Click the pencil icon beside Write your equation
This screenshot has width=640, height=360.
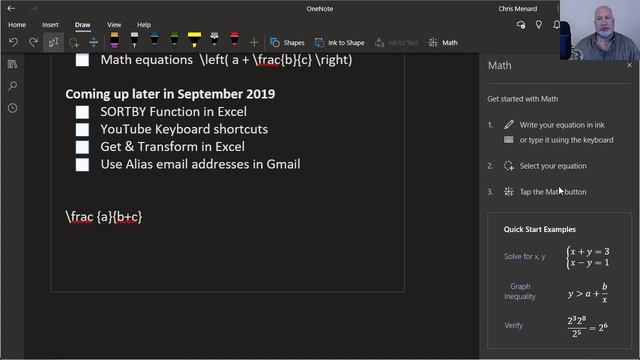509,124
